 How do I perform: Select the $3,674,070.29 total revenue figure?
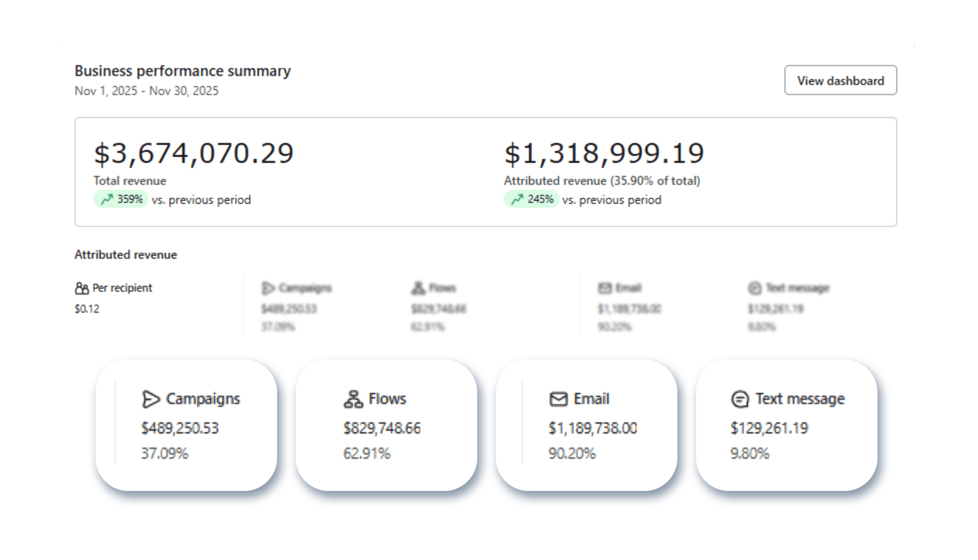193,153
